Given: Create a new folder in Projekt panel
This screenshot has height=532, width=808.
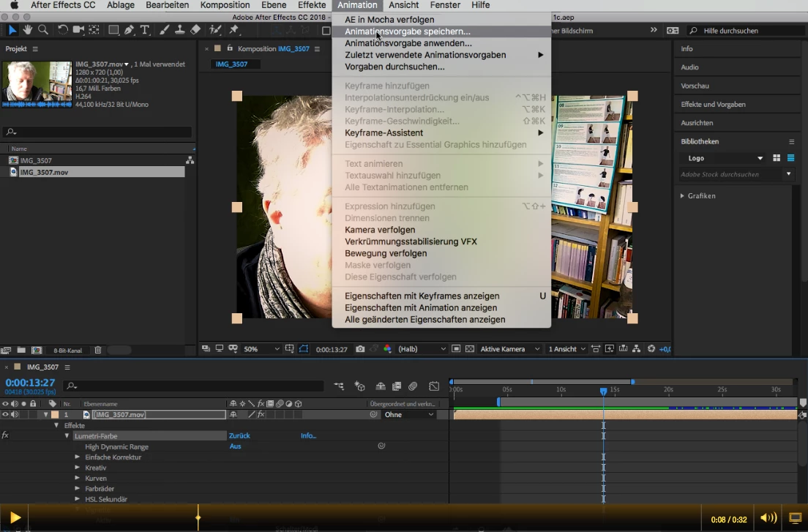Looking at the screenshot, I should [x=21, y=351].
